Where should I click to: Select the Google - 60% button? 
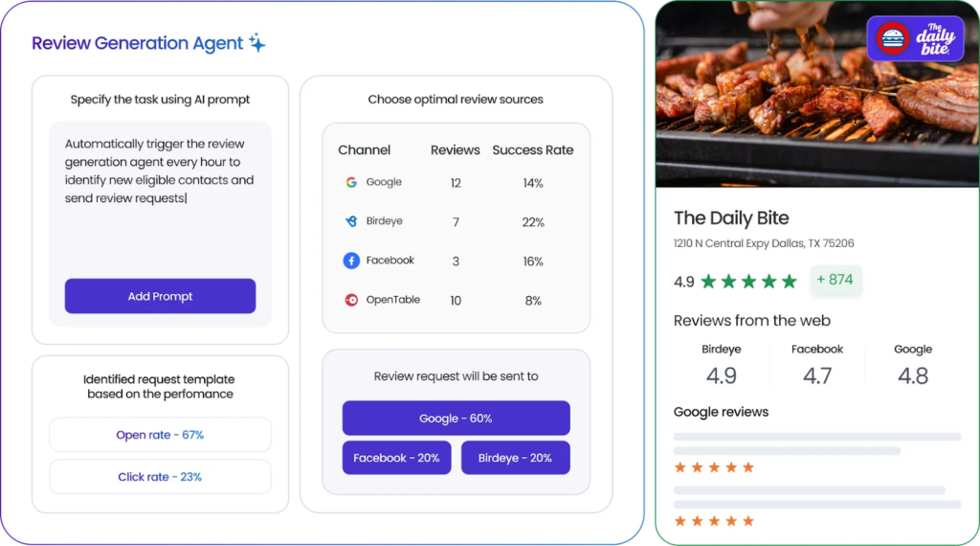(456, 419)
